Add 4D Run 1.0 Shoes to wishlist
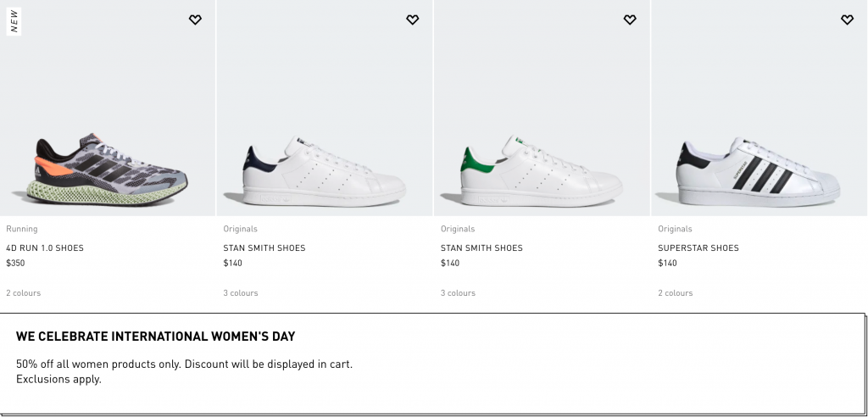The height and width of the screenshot is (417, 868). click(195, 19)
